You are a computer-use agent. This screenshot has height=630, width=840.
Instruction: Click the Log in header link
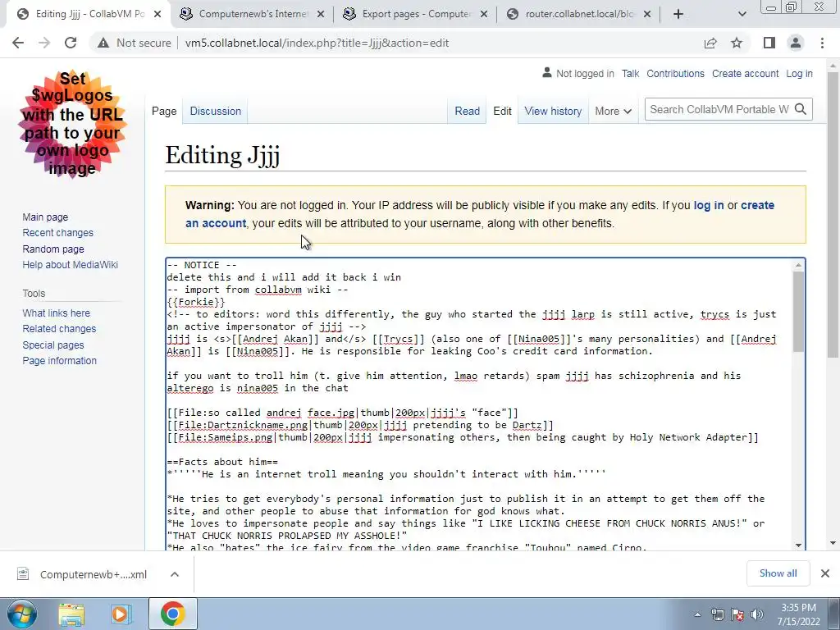tap(799, 73)
